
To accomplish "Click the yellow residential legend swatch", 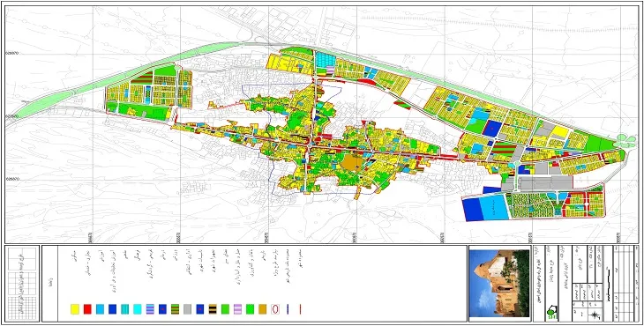I will (75, 309).
